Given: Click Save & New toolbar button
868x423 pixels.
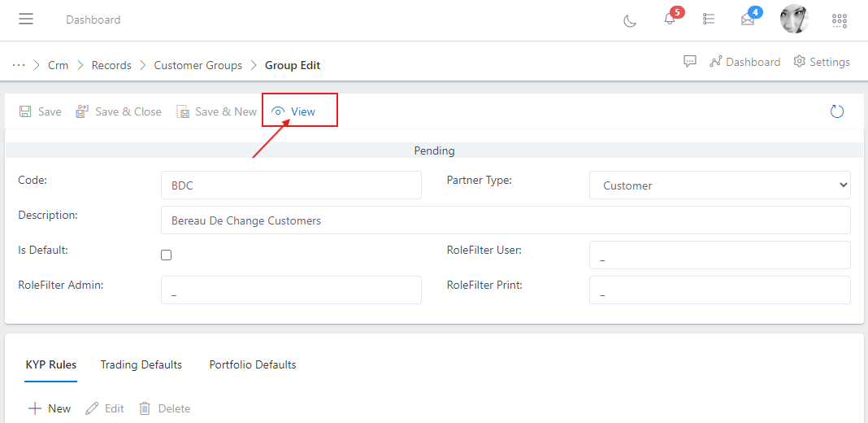Looking at the screenshot, I should (216, 111).
